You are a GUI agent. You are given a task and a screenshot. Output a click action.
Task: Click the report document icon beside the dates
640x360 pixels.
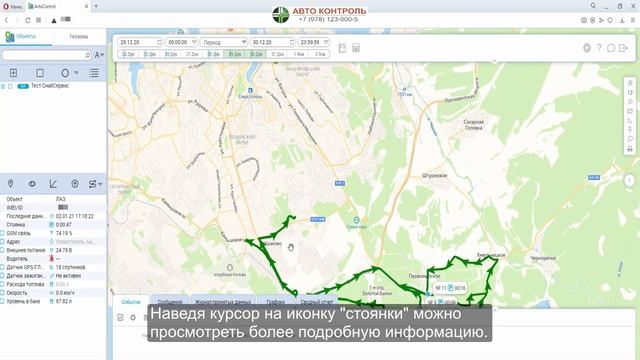[x=342, y=48]
